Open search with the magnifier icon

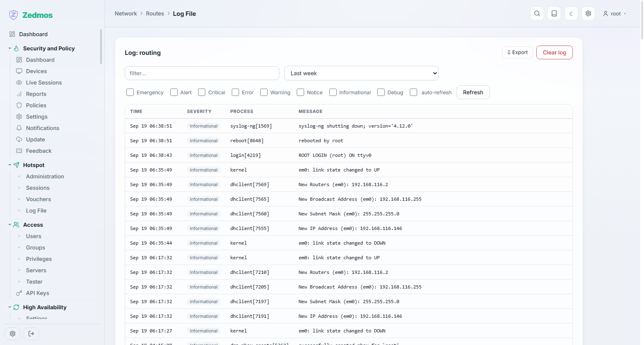pyautogui.click(x=537, y=13)
